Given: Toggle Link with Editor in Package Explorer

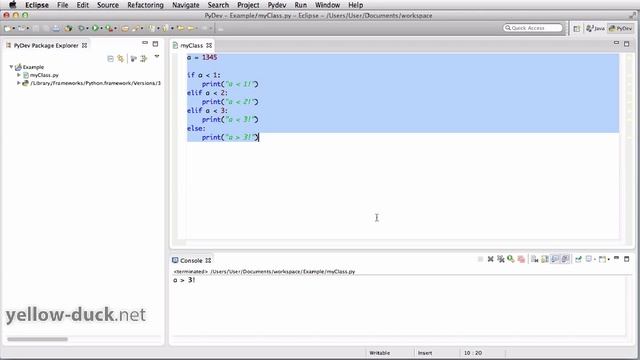Looking at the screenshot, I should click(120, 59).
